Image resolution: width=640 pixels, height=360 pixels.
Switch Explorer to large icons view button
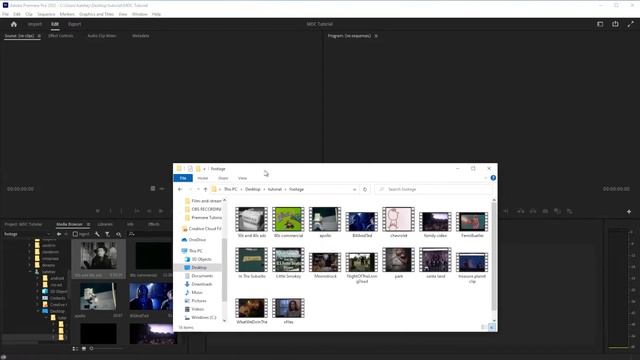pos(491,327)
